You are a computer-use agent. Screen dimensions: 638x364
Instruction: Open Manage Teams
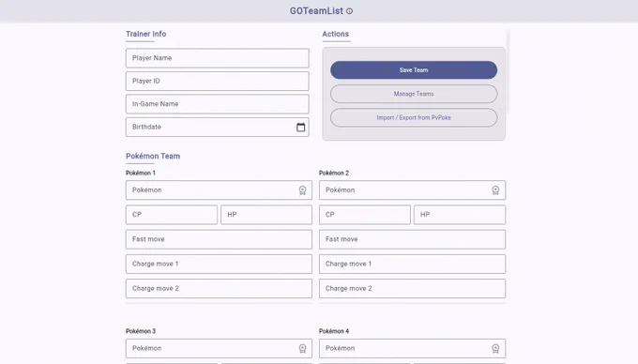coord(414,94)
